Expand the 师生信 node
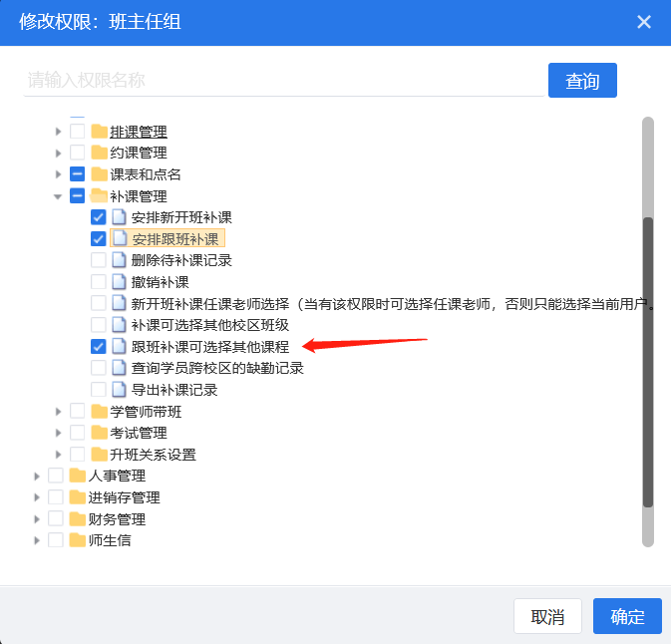671x644 pixels. tap(37, 541)
